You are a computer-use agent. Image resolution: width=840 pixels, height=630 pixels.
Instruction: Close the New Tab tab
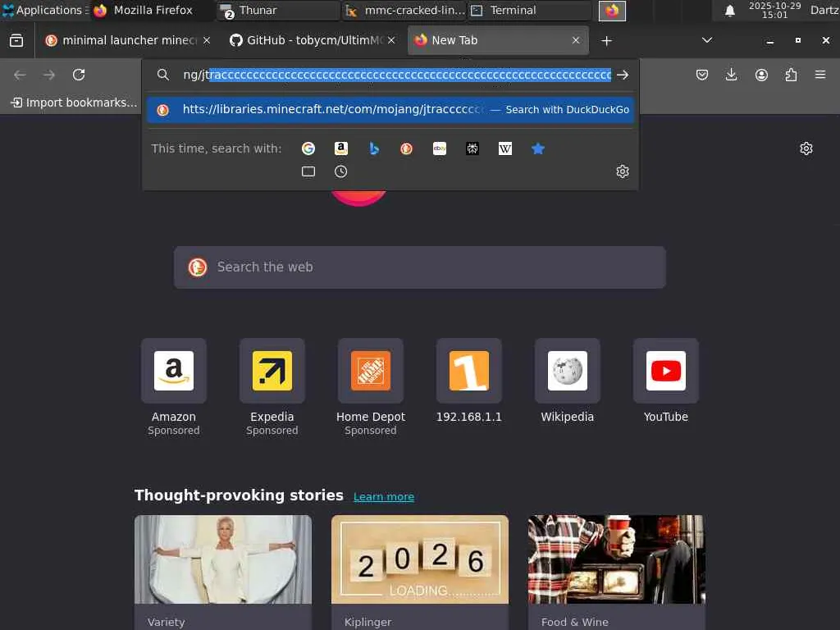coord(576,40)
